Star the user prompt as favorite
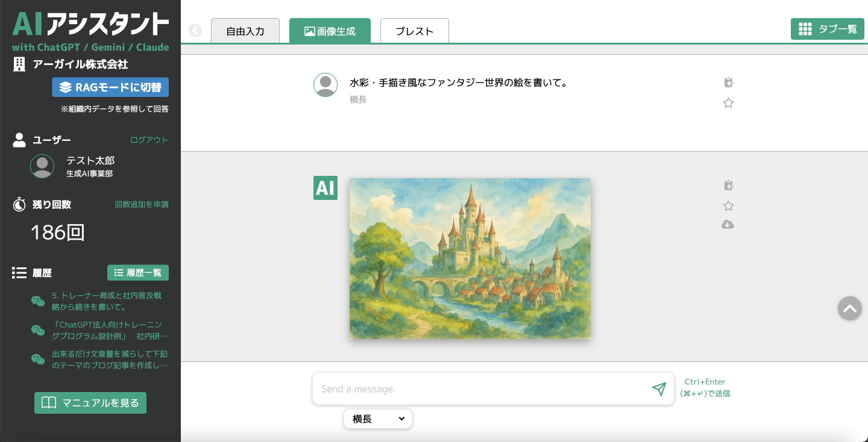 (728, 103)
